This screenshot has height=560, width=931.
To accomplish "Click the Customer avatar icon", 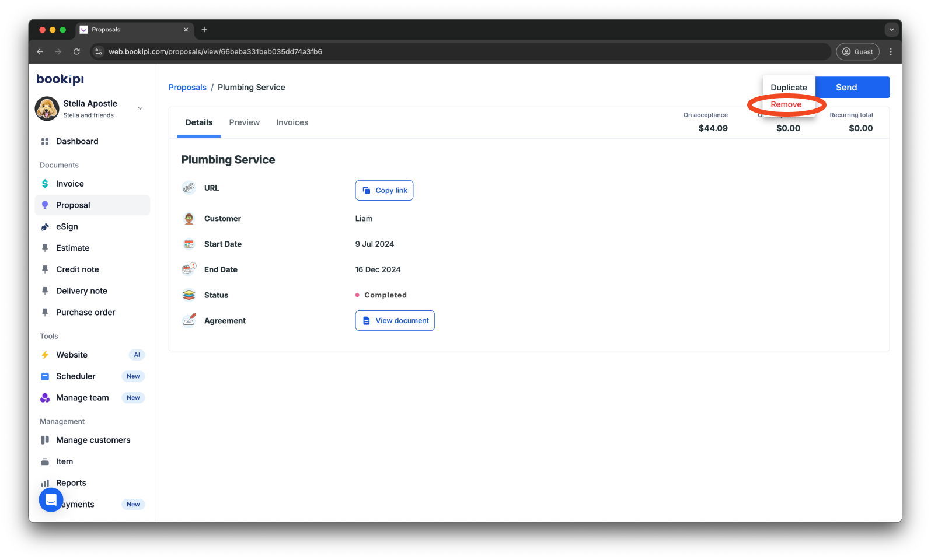I will (x=189, y=219).
